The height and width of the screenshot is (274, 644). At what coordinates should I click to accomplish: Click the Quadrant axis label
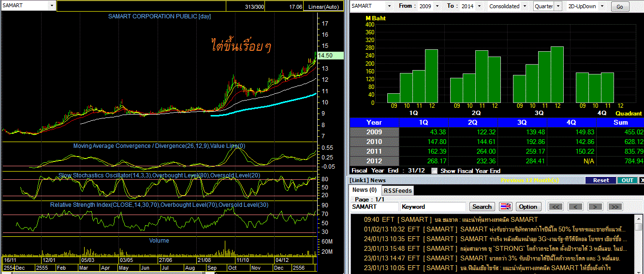(629, 113)
